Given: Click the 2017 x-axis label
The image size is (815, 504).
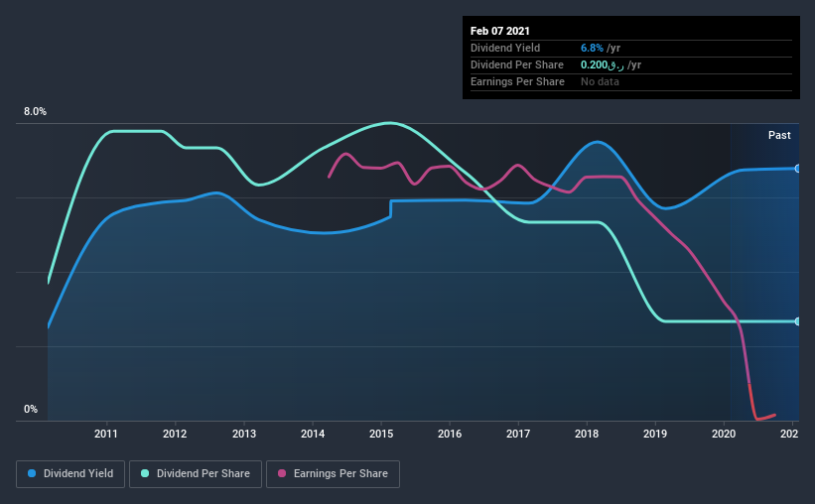Looking at the screenshot, I should pyautogui.click(x=518, y=434).
